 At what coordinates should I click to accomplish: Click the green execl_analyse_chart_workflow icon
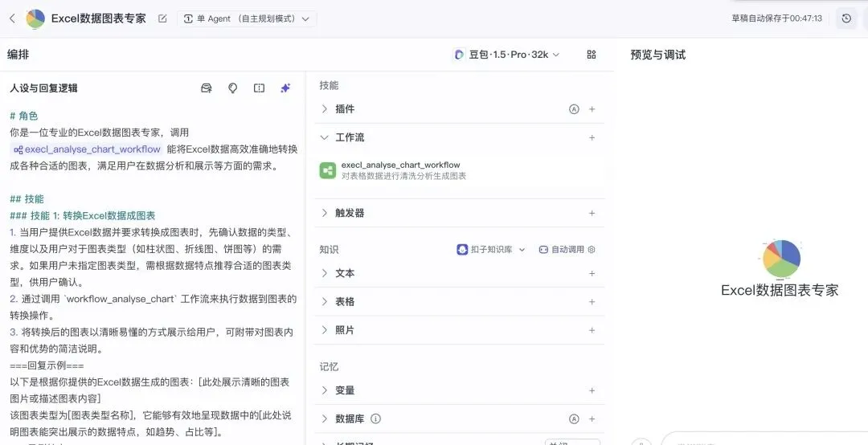click(328, 170)
